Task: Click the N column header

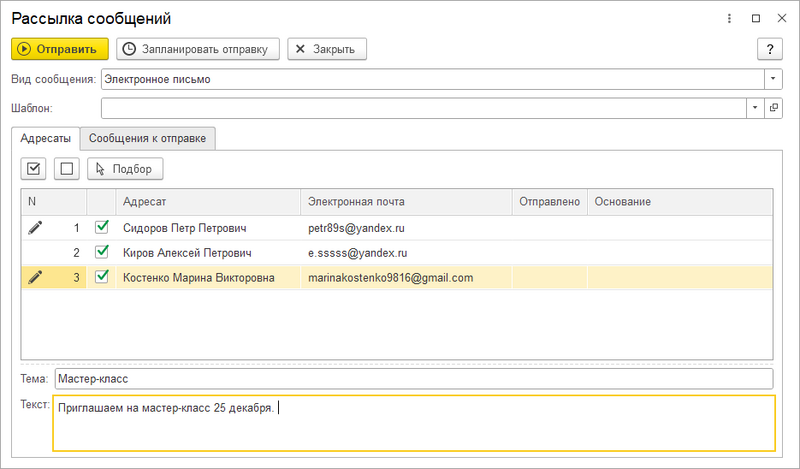Action: tap(54, 202)
